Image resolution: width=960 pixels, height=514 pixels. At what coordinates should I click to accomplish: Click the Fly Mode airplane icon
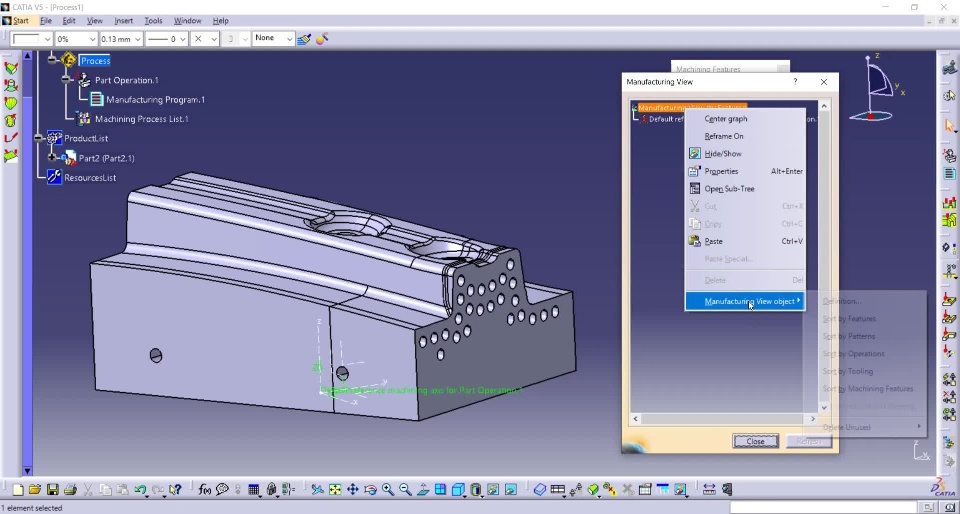[317, 490]
